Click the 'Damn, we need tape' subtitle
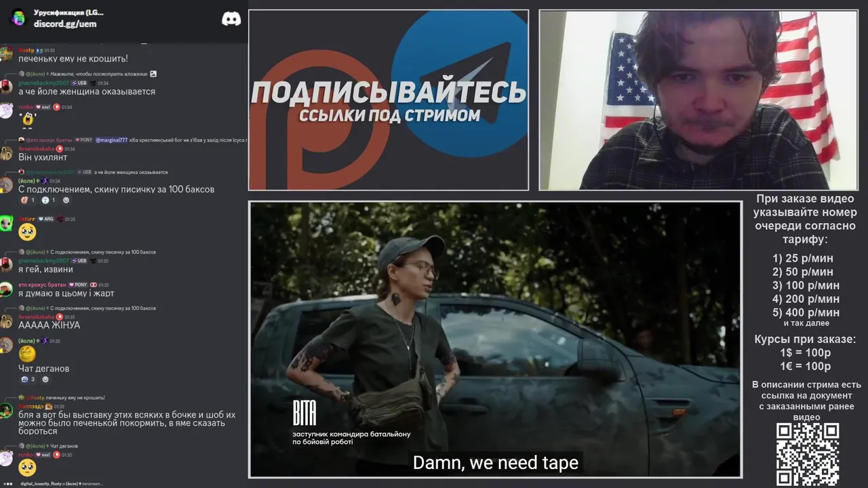Viewport: 868px width, 488px height. coord(496,463)
